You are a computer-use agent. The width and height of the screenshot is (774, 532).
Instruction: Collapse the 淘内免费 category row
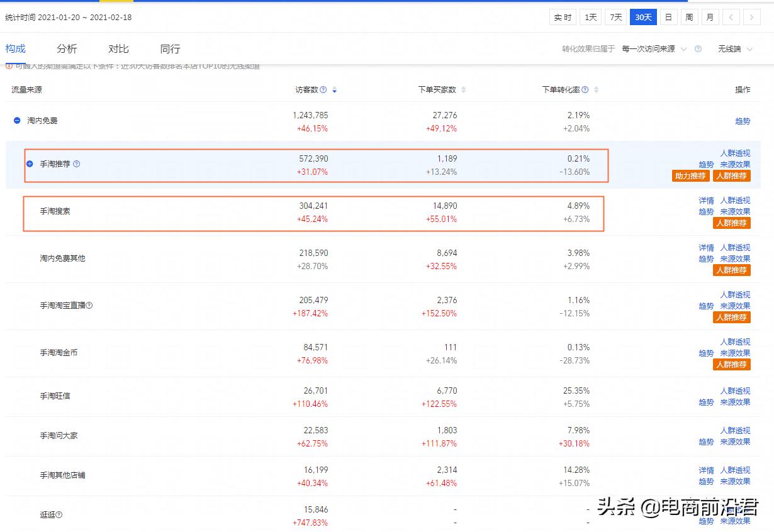click(16, 121)
